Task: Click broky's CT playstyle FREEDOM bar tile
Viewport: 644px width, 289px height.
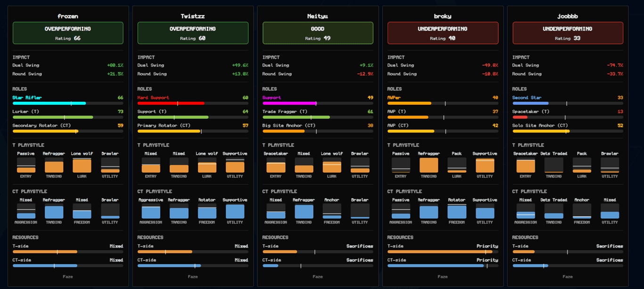Action: tap(457, 211)
